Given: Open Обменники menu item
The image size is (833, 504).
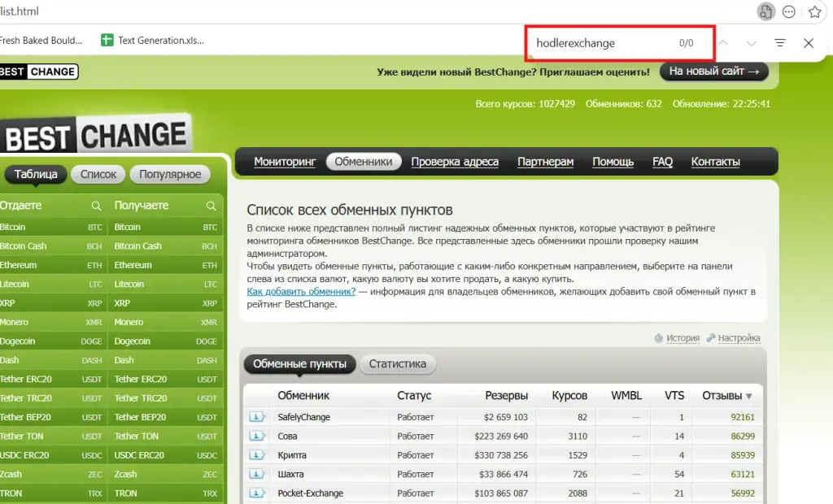Looking at the screenshot, I should (x=364, y=162).
